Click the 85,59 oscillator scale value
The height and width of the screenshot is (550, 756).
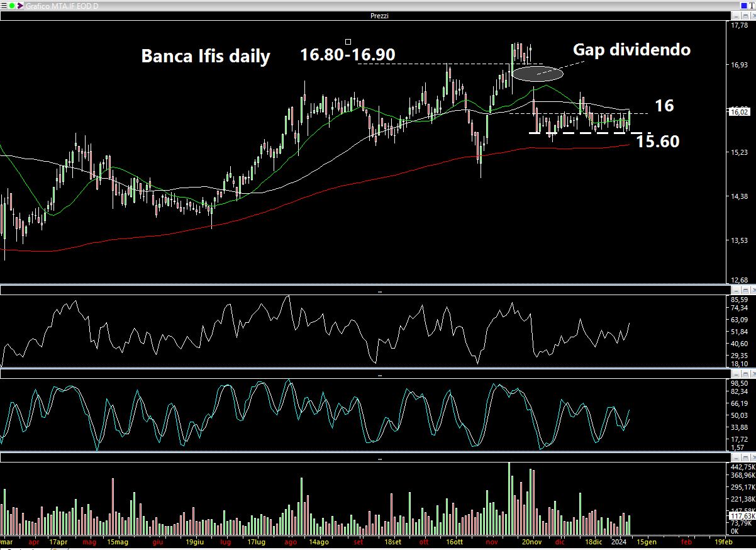pyautogui.click(x=740, y=300)
